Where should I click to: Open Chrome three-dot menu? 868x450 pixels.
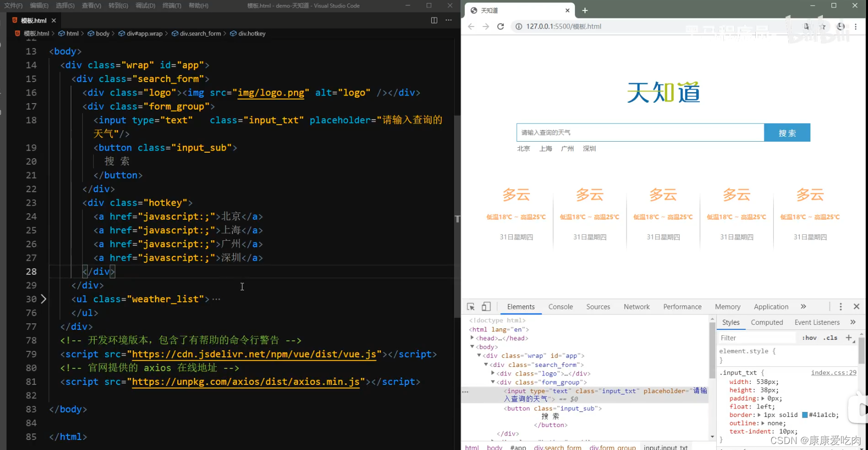[855, 27]
